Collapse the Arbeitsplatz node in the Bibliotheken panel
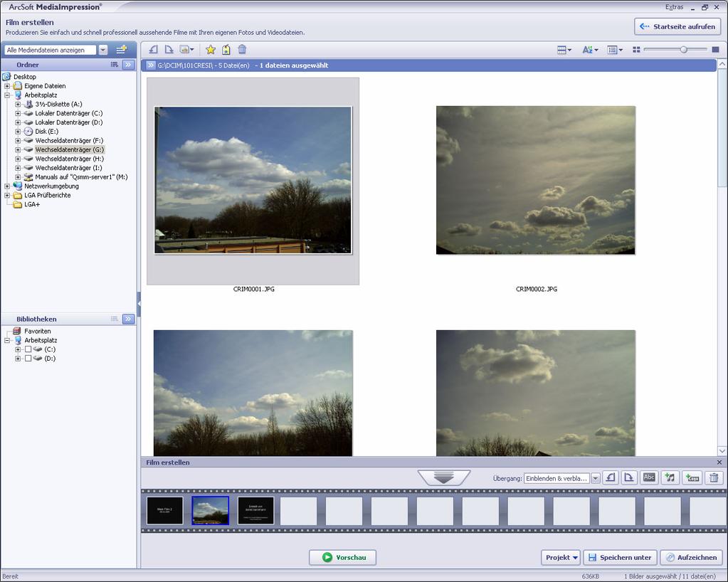This screenshot has height=582, width=728. coord(7,340)
